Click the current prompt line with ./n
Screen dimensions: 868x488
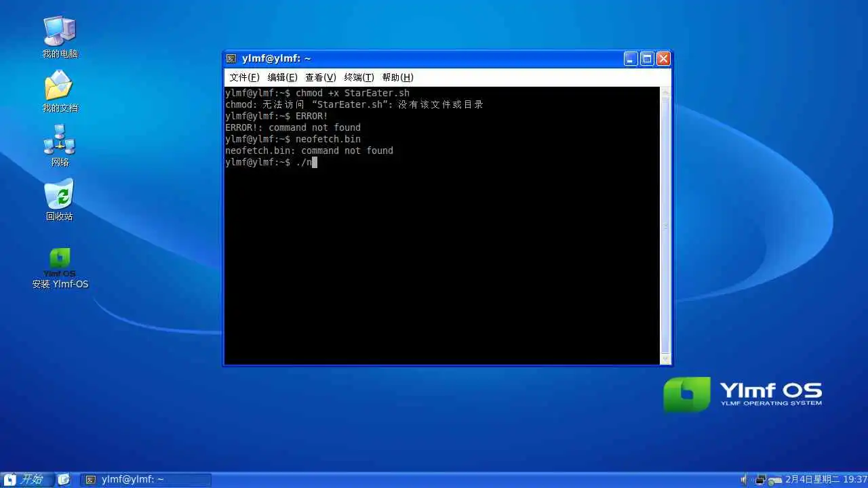[271, 162]
